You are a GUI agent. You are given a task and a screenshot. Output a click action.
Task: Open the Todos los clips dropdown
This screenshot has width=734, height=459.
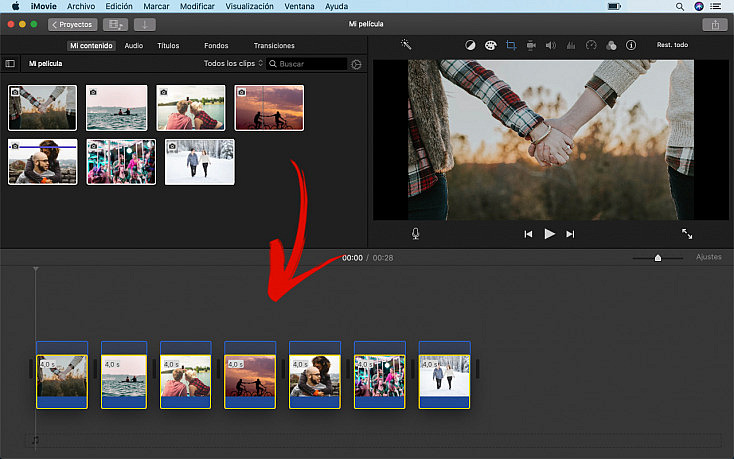(233, 63)
